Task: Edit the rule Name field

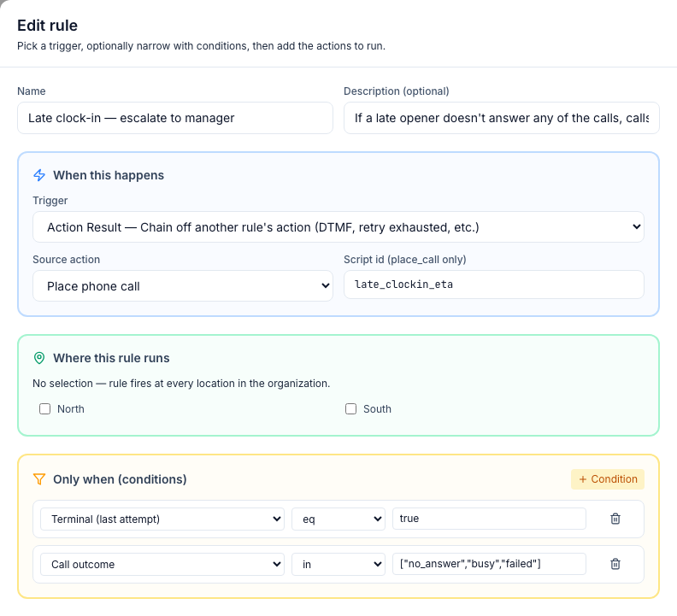Action: pyautogui.click(x=175, y=118)
